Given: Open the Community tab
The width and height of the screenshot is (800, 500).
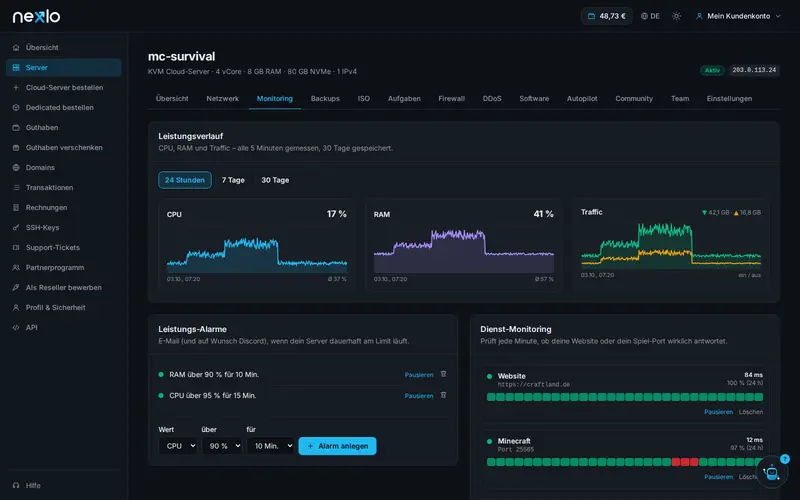Looking at the screenshot, I should click(x=634, y=98).
